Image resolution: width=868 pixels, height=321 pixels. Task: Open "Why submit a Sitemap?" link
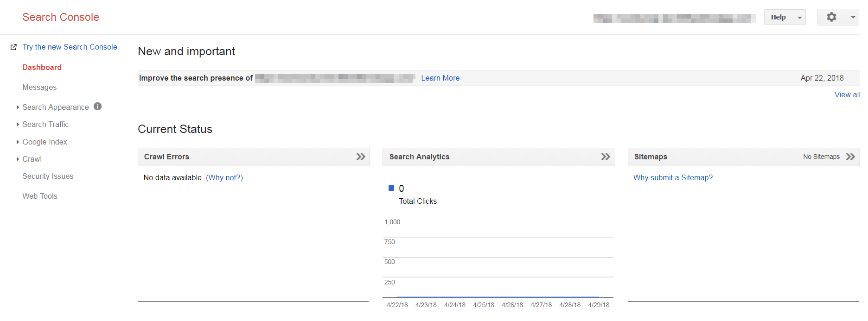673,177
